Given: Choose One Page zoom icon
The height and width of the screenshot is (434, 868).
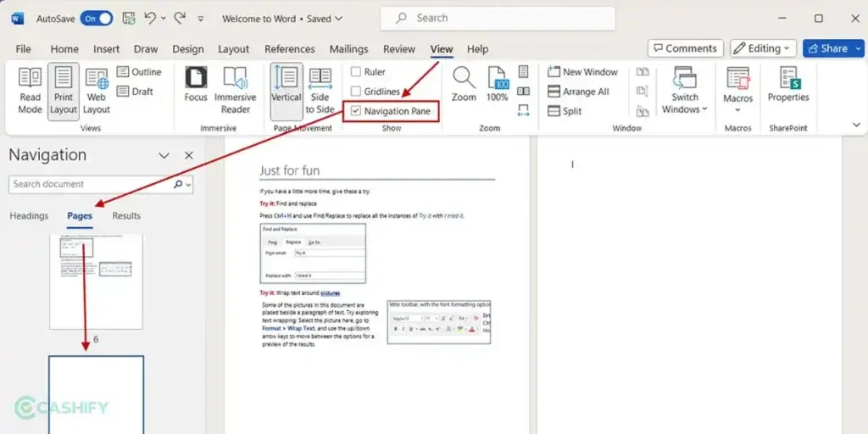Looking at the screenshot, I should (523, 71).
